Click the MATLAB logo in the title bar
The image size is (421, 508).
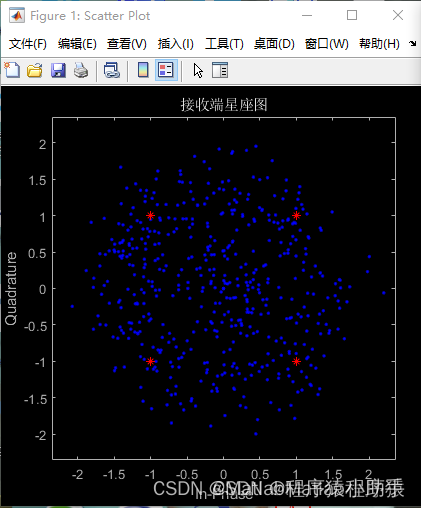tap(17, 15)
